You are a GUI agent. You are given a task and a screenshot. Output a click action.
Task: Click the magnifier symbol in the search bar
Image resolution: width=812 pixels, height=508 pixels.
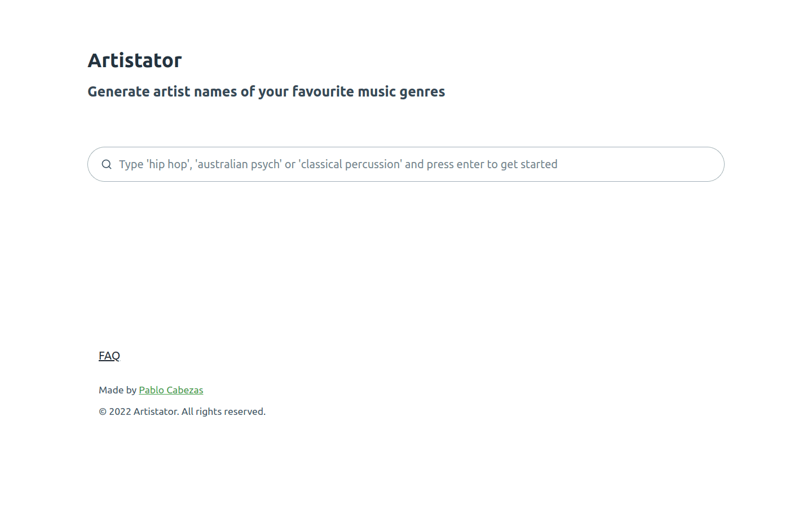[x=107, y=164]
